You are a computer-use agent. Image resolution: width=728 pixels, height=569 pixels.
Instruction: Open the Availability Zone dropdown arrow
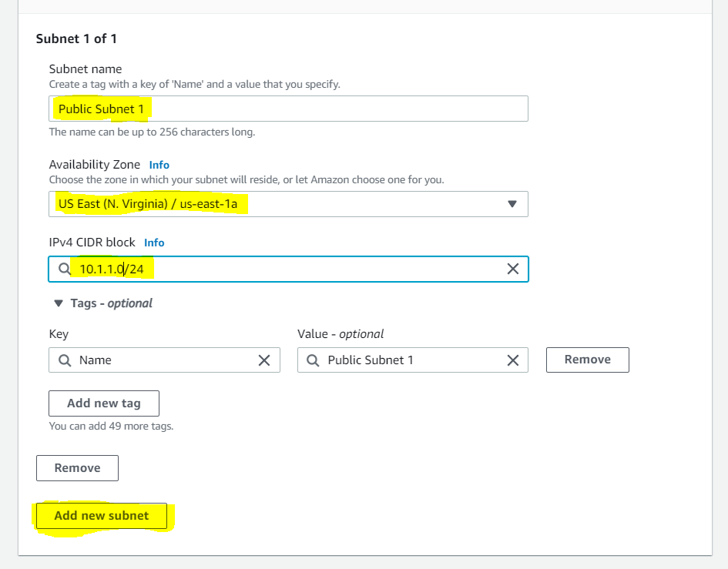point(512,204)
